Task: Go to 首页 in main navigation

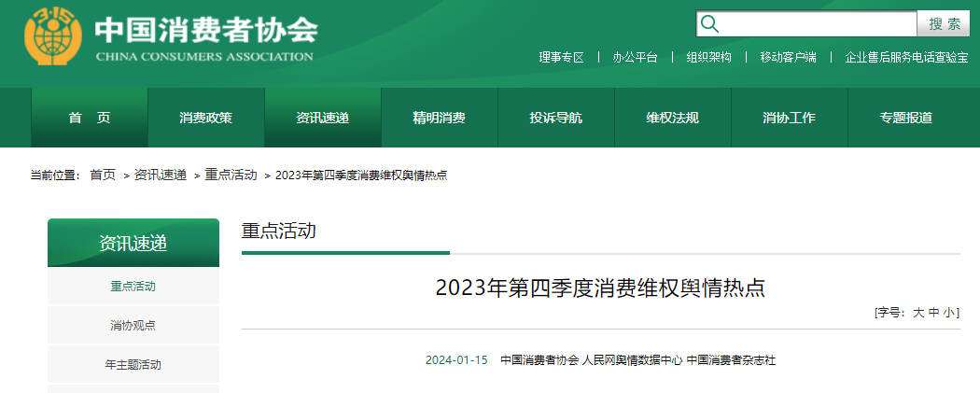Action: click(90, 118)
